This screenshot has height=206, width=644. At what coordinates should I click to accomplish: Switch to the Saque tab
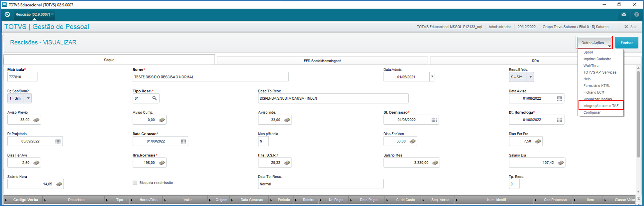(109, 60)
